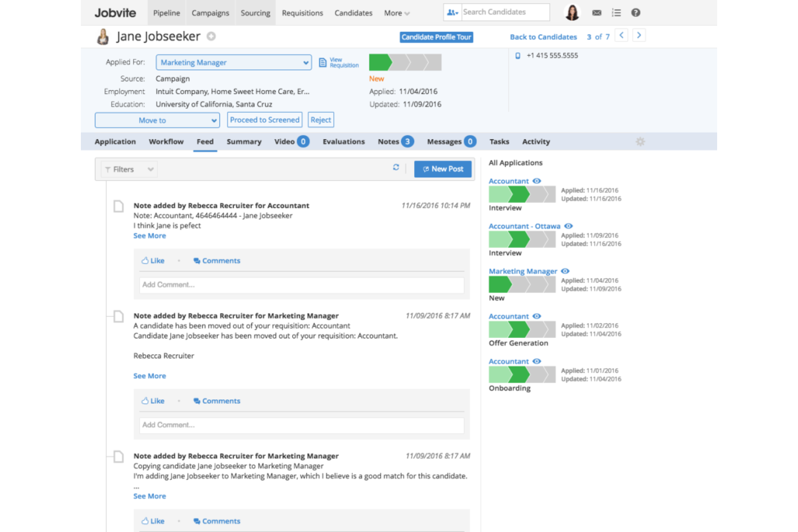The height and width of the screenshot is (532, 798).
Task: Refresh the feed with the refresh icon
Action: point(396,168)
